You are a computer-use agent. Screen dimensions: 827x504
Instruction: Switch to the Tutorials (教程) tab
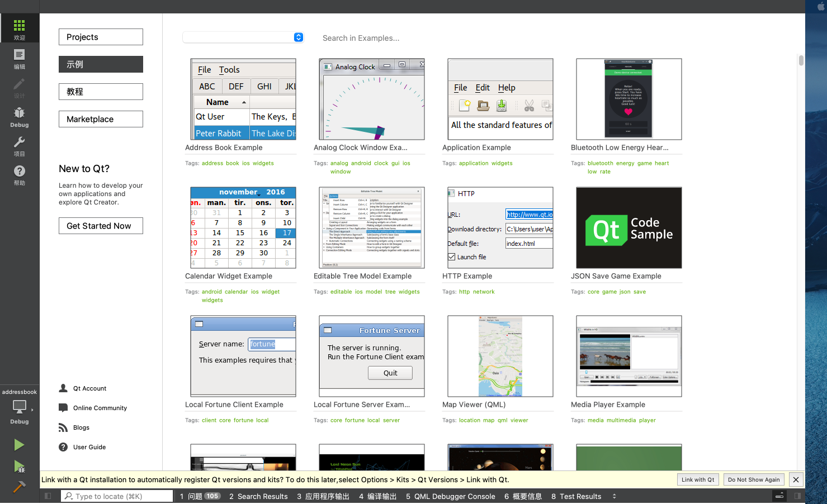coord(101,92)
